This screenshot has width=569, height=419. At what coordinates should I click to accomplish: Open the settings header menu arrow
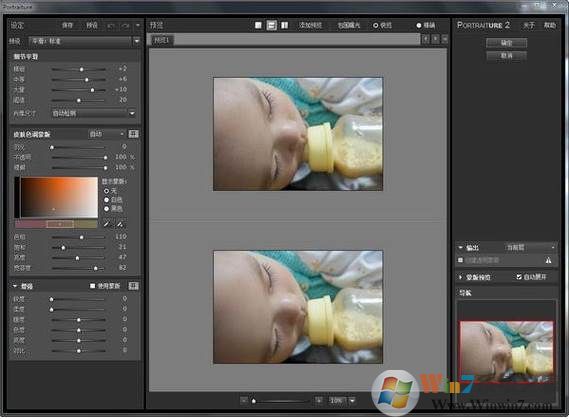pos(138,25)
